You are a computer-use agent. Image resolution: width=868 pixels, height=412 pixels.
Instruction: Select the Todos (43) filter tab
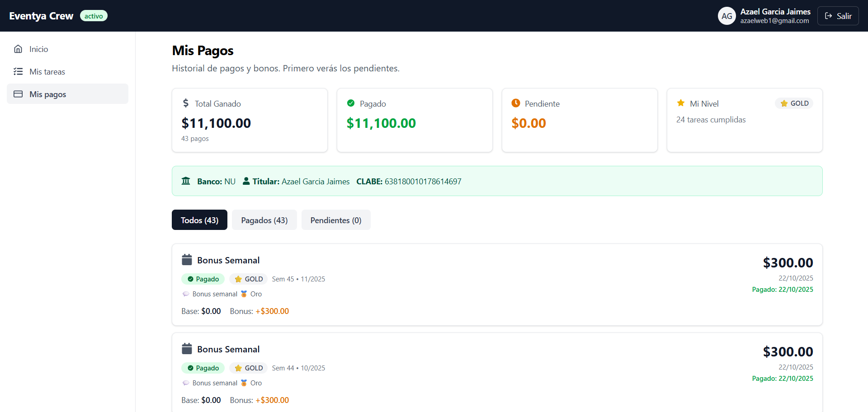pos(199,220)
